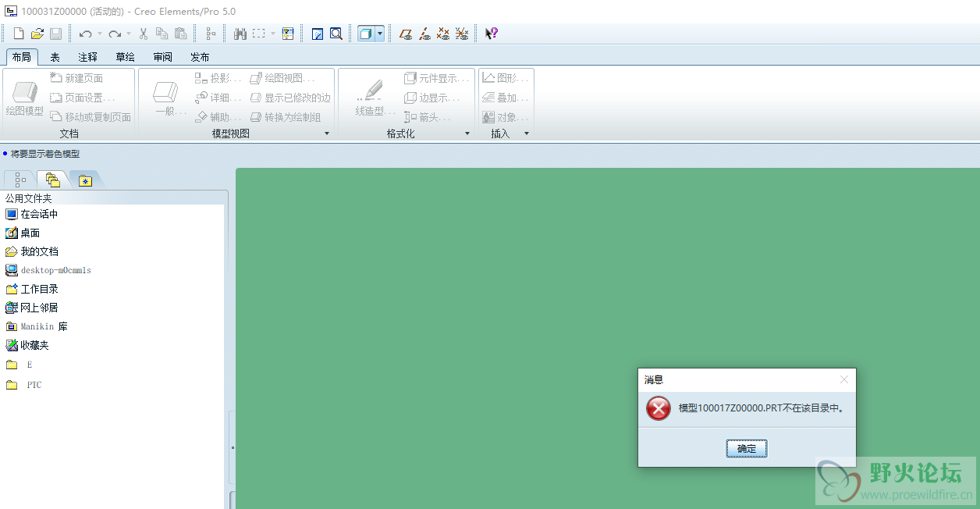Viewport: 980px width, 509px height.
Task: Open the favorites navigator tab
Action: tap(85, 180)
